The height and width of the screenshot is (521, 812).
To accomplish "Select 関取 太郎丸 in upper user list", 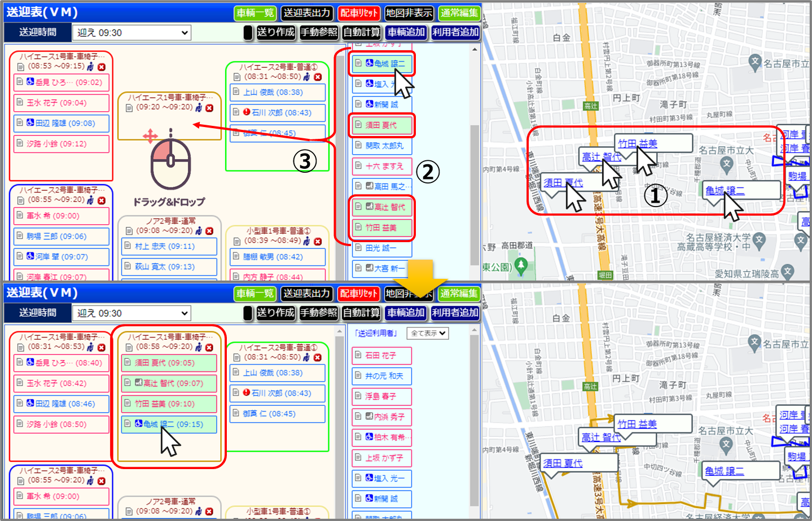I will (382, 145).
